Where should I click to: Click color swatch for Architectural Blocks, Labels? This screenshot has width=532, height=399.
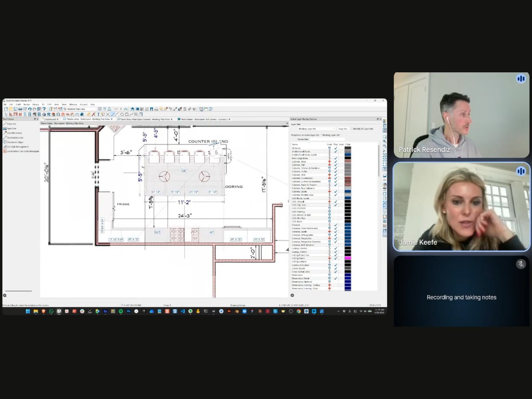pyautogui.click(x=348, y=155)
